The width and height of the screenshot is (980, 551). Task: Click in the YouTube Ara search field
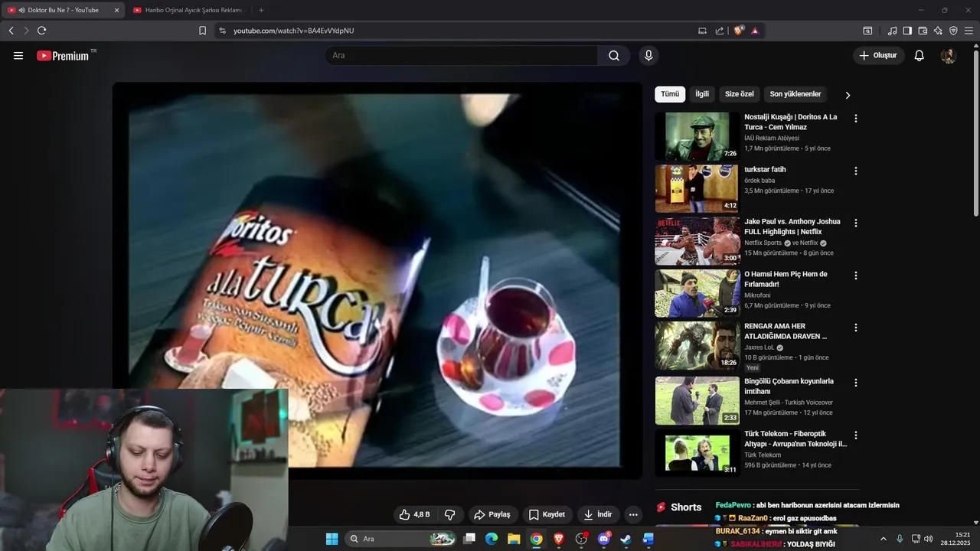coord(461,56)
